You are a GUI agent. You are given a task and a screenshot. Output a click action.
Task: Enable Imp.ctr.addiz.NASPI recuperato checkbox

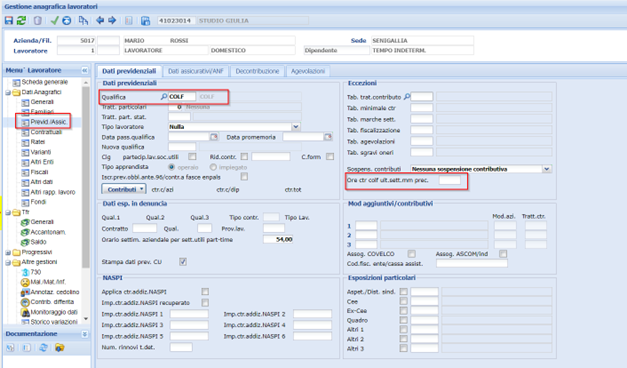(205, 302)
